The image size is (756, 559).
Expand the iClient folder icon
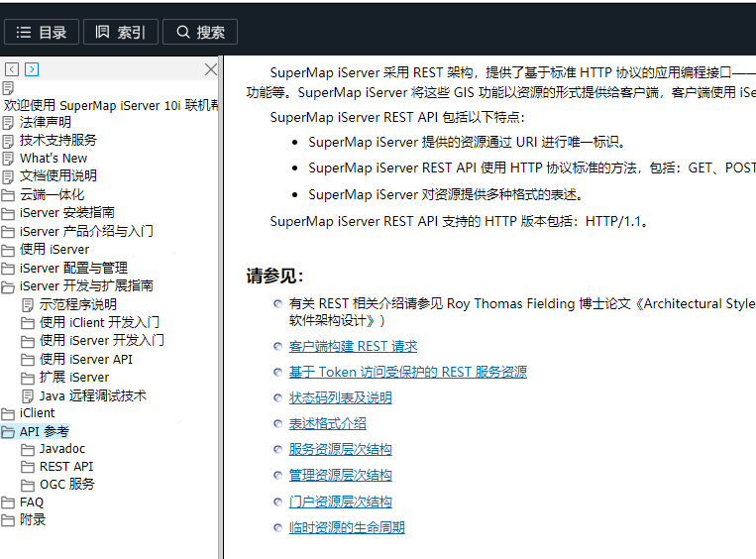8,414
